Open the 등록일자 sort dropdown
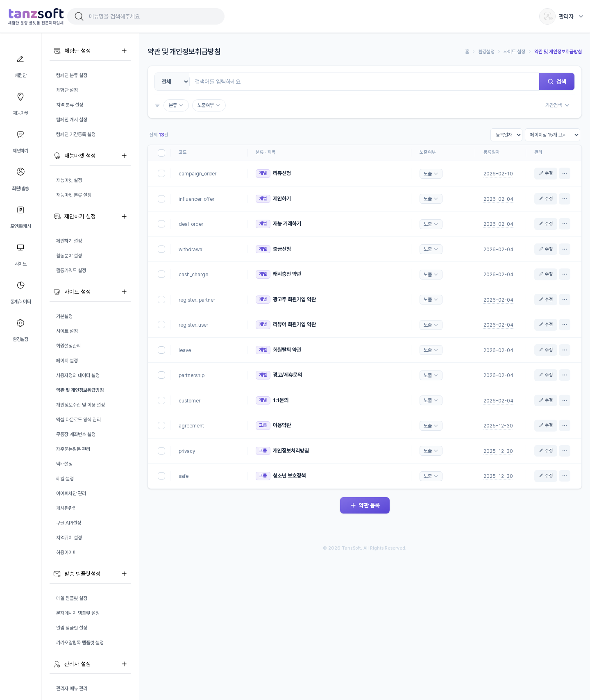Image resolution: width=590 pixels, height=700 pixels. coord(506,135)
